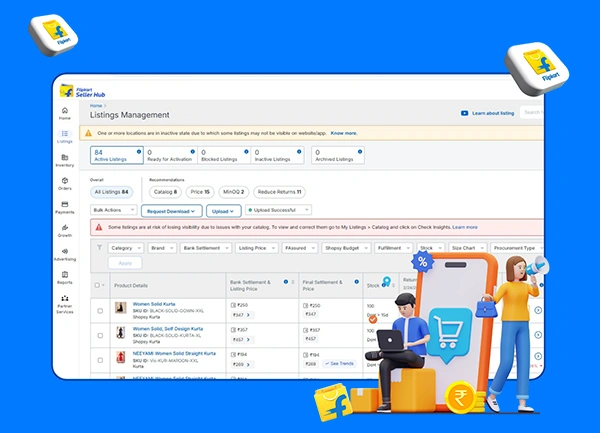Open the Size Chart filter dropdown
This screenshot has height=433, width=600.
[468, 248]
